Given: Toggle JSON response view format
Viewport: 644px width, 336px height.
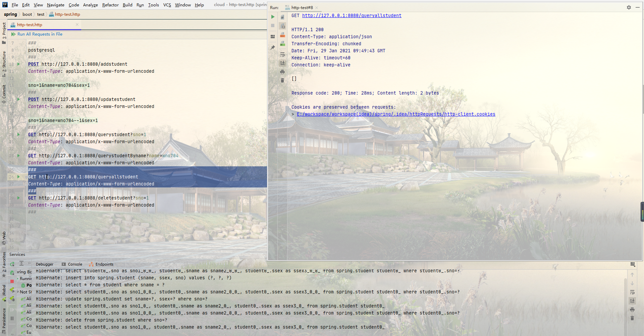Looking at the screenshot, I should [283, 26].
